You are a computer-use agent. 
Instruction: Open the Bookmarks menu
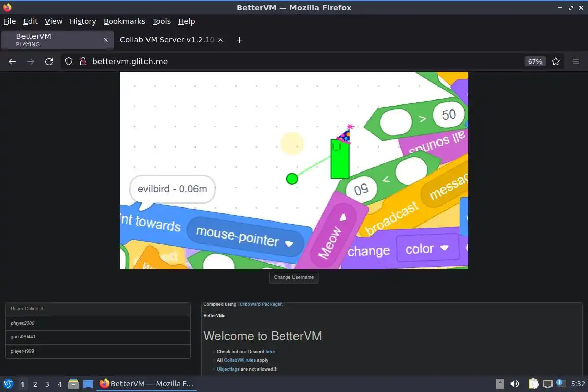(x=125, y=21)
